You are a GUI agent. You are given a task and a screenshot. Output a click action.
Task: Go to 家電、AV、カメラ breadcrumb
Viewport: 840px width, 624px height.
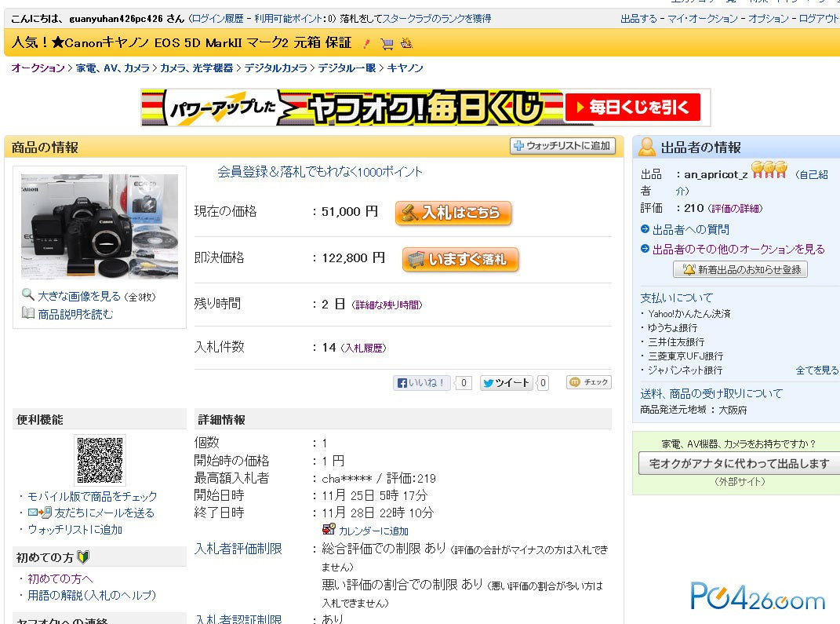tap(112, 68)
